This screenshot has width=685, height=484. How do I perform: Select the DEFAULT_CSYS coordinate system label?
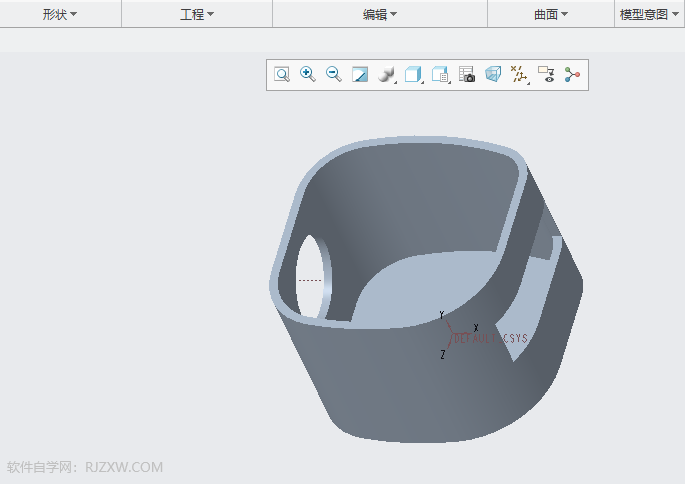tap(490, 339)
